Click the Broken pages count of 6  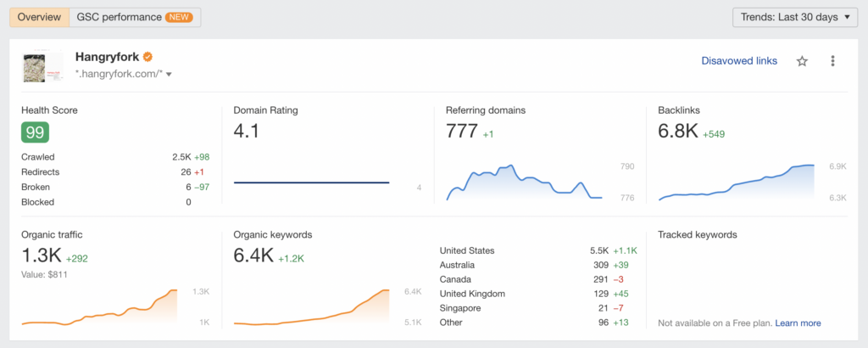click(188, 187)
